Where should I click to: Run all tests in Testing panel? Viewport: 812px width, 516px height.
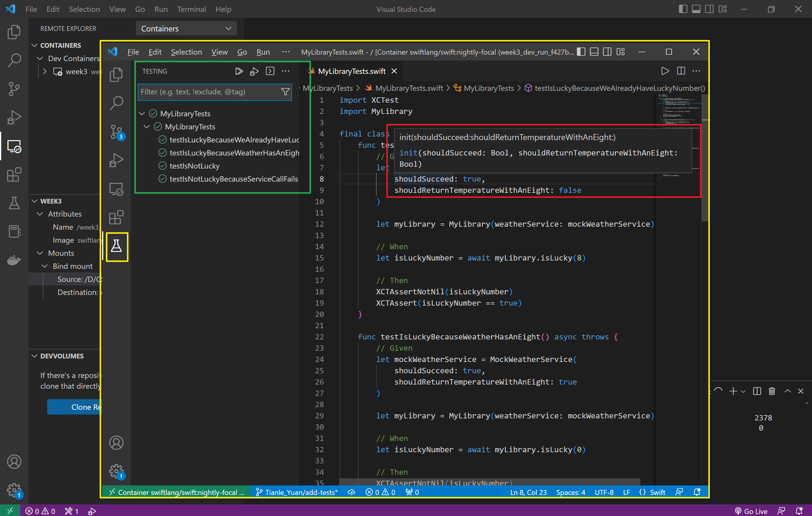[239, 71]
